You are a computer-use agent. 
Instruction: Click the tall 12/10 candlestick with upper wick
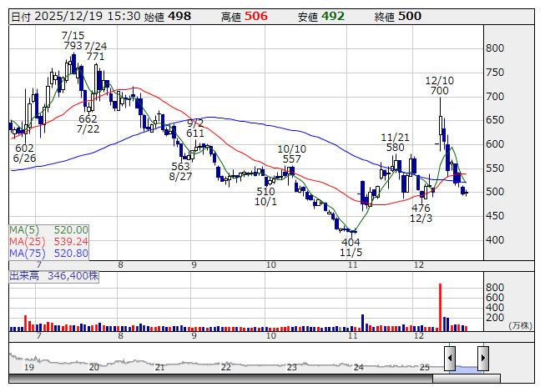pyautogui.click(x=441, y=124)
